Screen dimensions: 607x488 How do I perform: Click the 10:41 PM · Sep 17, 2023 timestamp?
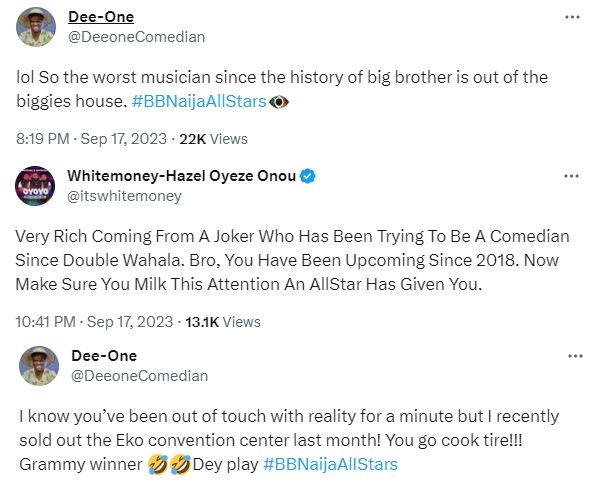[88, 322]
